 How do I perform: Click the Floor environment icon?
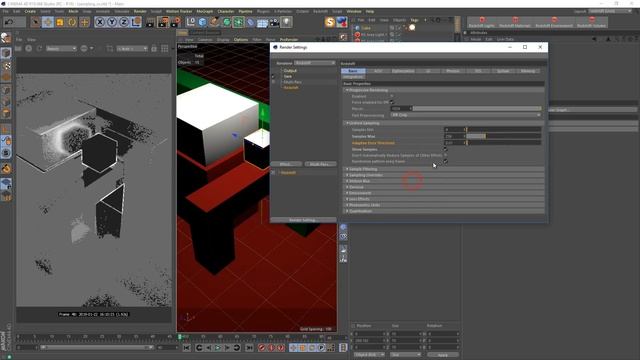tap(262, 22)
